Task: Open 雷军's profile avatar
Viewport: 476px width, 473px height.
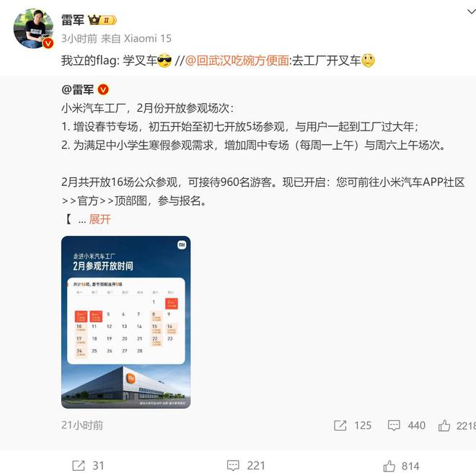Action: [33, 29]
